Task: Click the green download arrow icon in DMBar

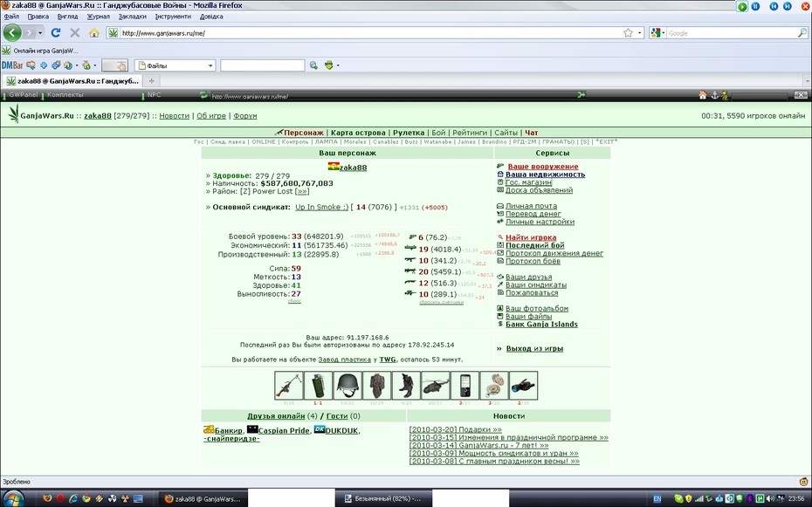Action: [329, 65]
